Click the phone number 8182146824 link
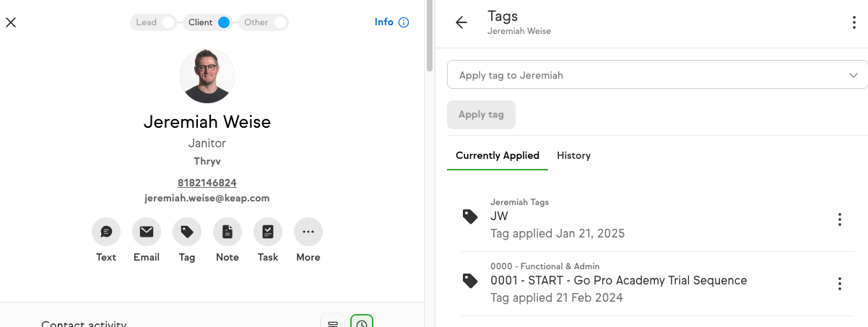 (x=207, y=183)
